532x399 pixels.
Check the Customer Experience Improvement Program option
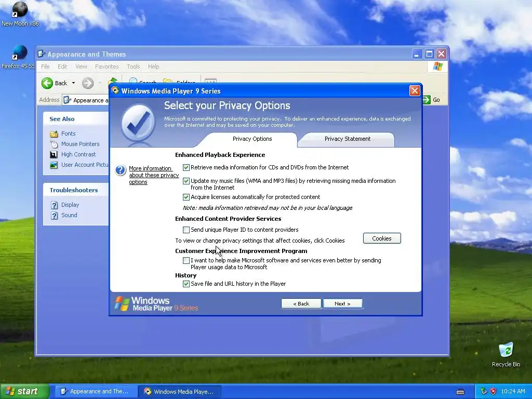[x=186, y=261]
